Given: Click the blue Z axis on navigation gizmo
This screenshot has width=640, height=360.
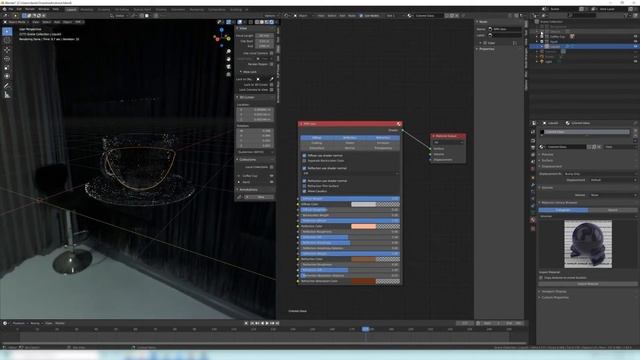Looking at the screenshot, I should (222, 30).
